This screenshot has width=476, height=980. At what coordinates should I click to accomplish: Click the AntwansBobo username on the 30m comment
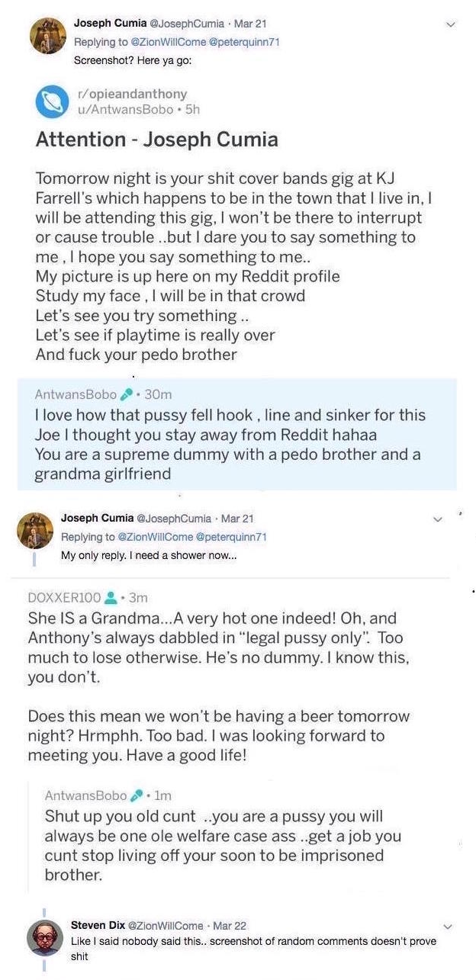(76, 394)
